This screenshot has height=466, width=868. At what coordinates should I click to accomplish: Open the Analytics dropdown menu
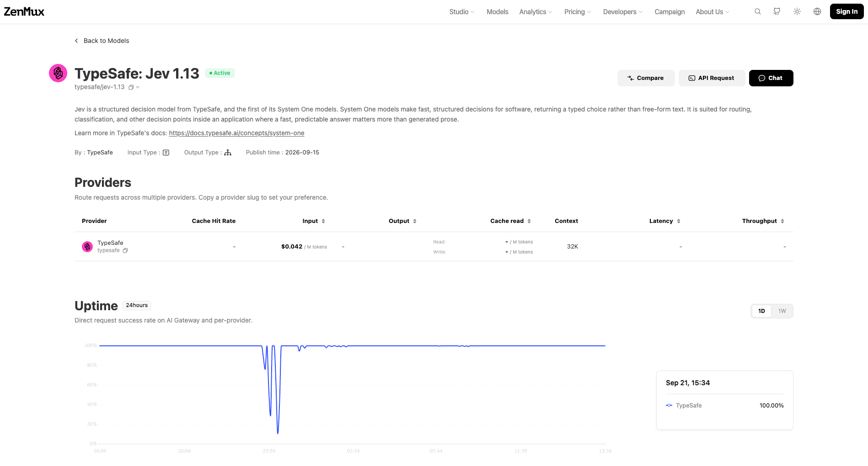tap(536, 12)
